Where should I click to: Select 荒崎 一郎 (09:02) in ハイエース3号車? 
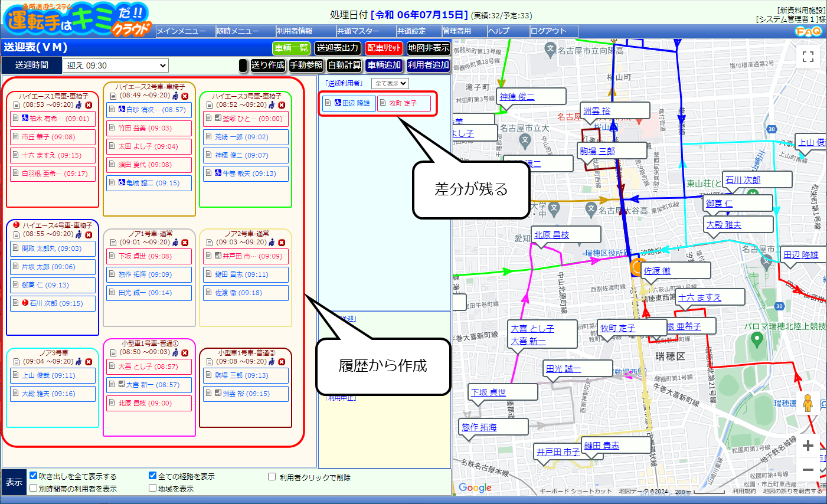tap(246, 137)
